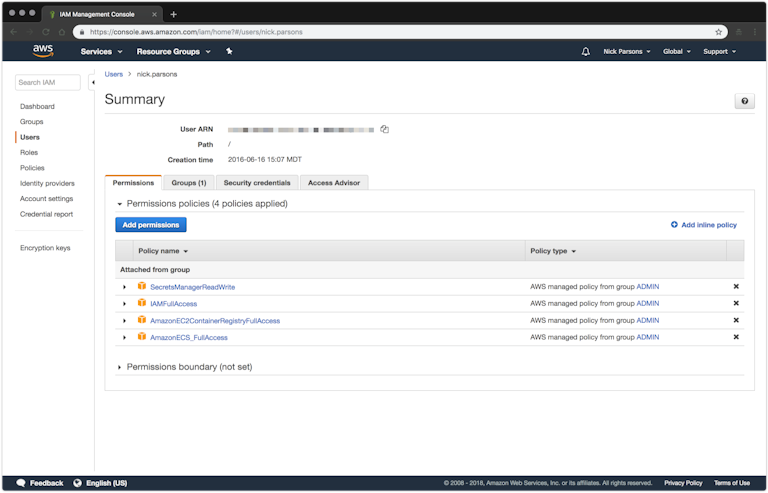Click the AWS logo home icon

(x=43, y=51)
